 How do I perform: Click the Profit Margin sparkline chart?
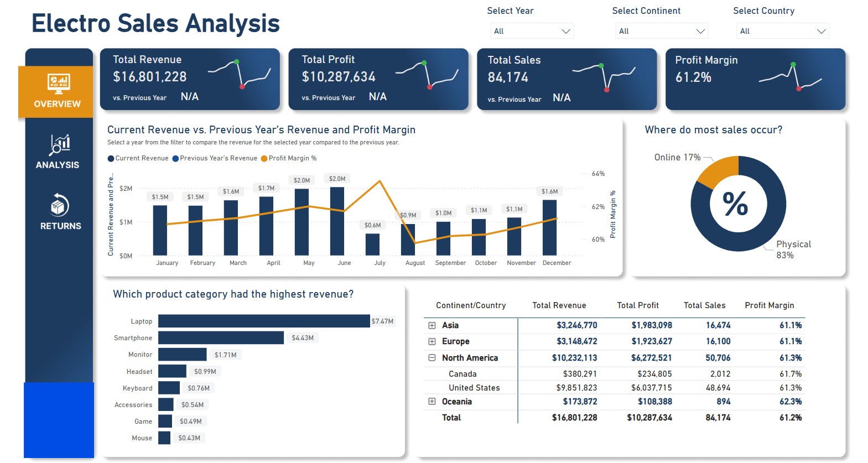point(790,77)
